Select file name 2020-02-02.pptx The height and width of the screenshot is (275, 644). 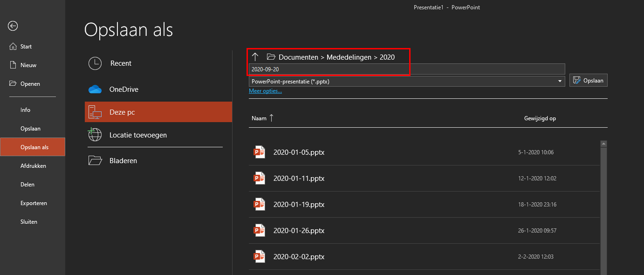tap(299, 257)
